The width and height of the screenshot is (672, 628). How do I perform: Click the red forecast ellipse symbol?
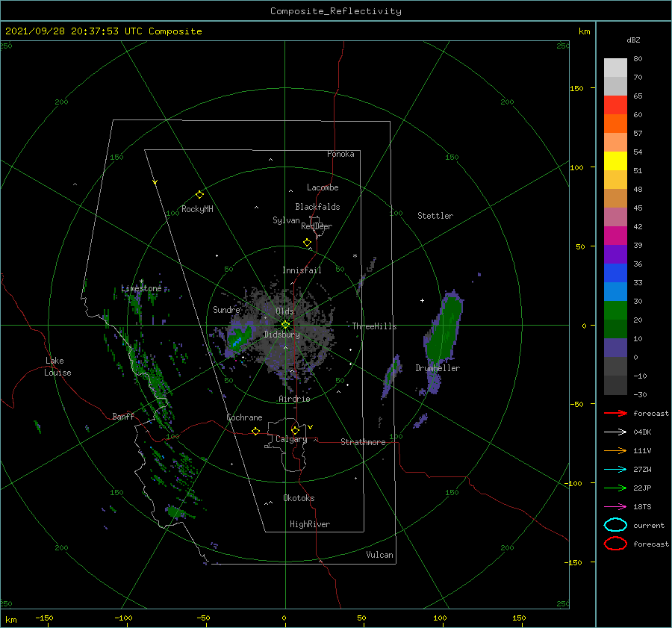click(615, 544)
